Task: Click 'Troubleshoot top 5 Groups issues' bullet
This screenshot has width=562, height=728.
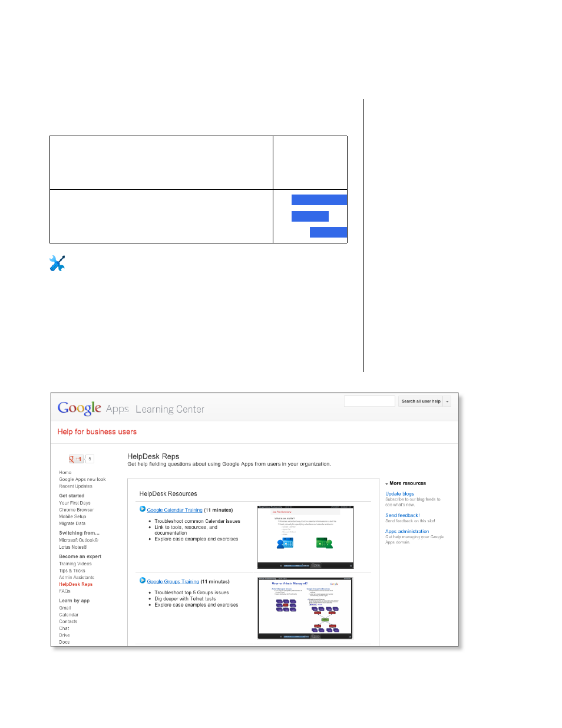Action: [191, 592]
